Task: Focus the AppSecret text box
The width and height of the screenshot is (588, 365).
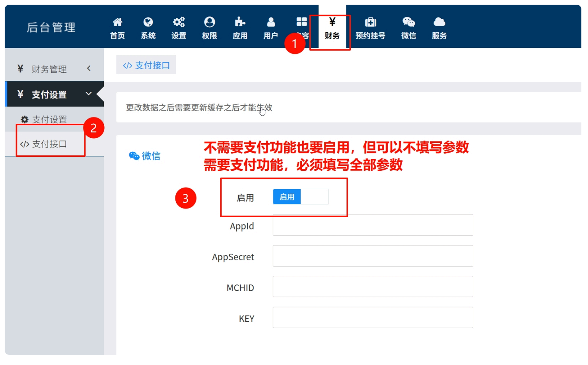Action: click(373, 256)
